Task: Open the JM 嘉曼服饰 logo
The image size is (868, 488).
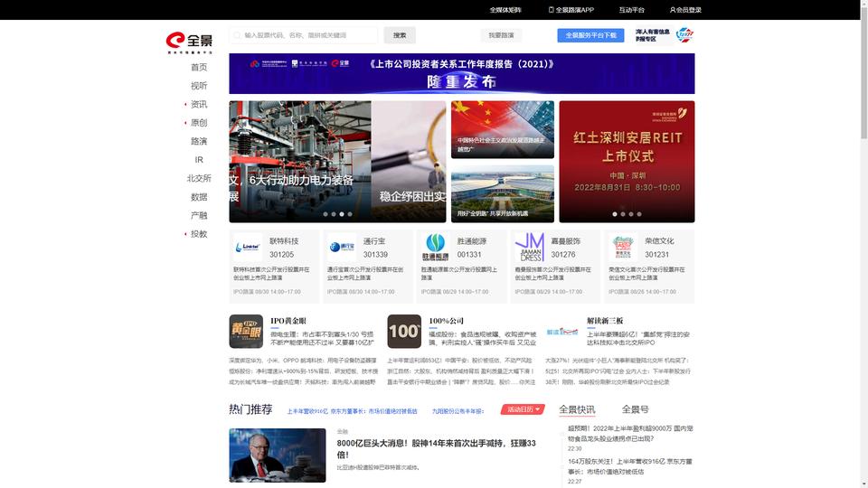Action: pos(529,247)
